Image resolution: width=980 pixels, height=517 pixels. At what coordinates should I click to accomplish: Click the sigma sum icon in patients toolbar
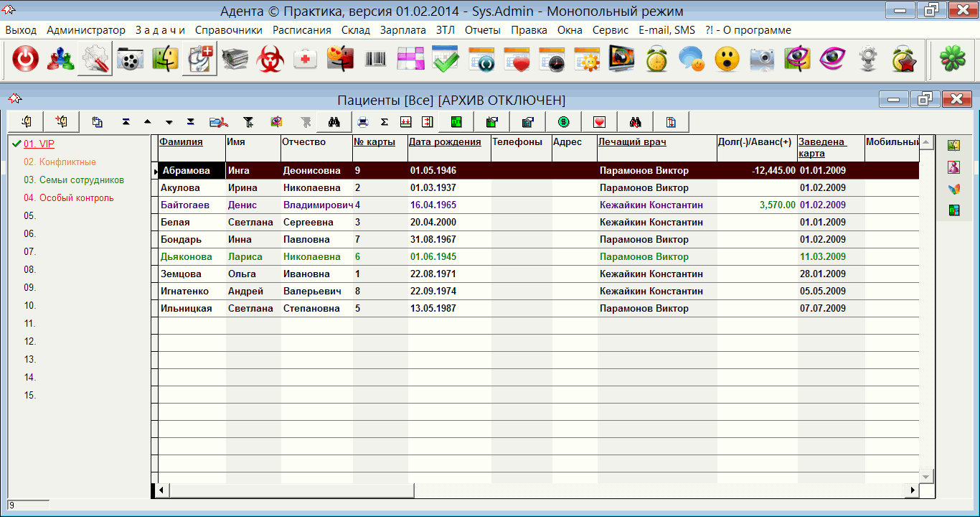pyautogui.click(x=385, y=121)
